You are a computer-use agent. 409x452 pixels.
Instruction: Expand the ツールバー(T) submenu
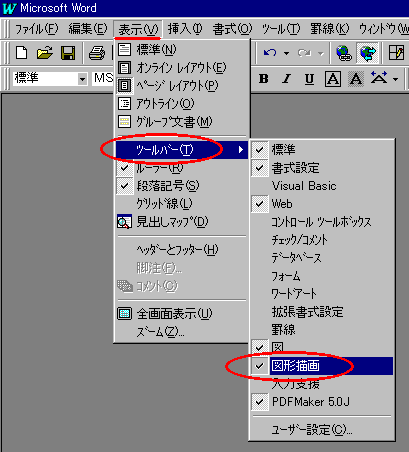(x=182, y=150)
